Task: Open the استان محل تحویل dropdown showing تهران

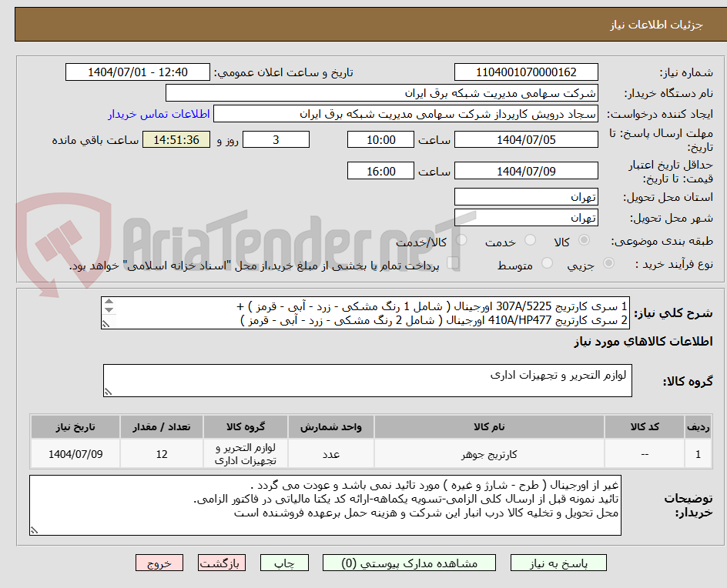Action: 526,196
